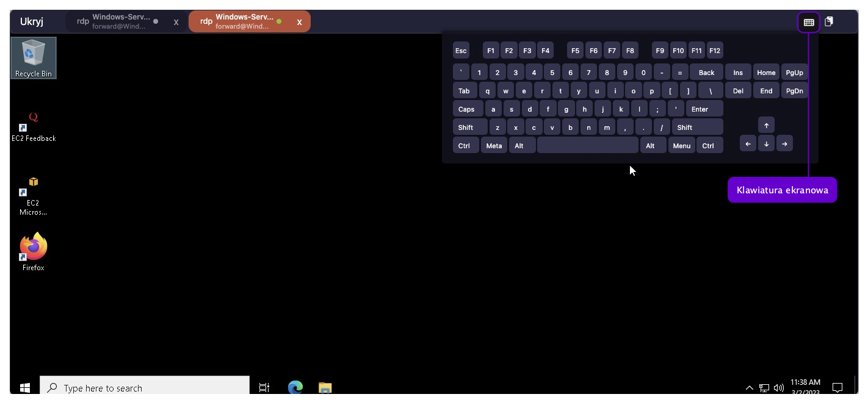Toggle the left Shift key
Viewport: 868px width, 408px height.
[469, 127]
